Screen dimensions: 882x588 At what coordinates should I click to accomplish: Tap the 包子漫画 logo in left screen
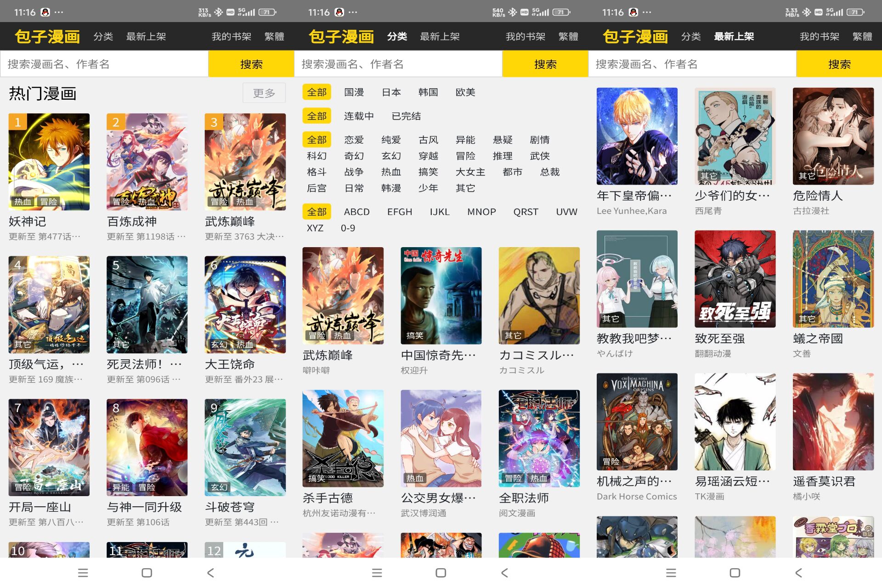click(47, 36)
